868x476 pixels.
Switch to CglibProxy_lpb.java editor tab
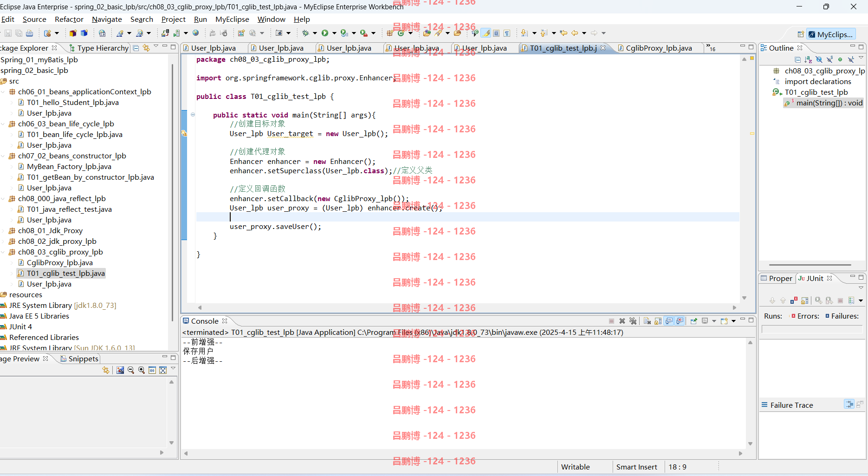[658, 48]
